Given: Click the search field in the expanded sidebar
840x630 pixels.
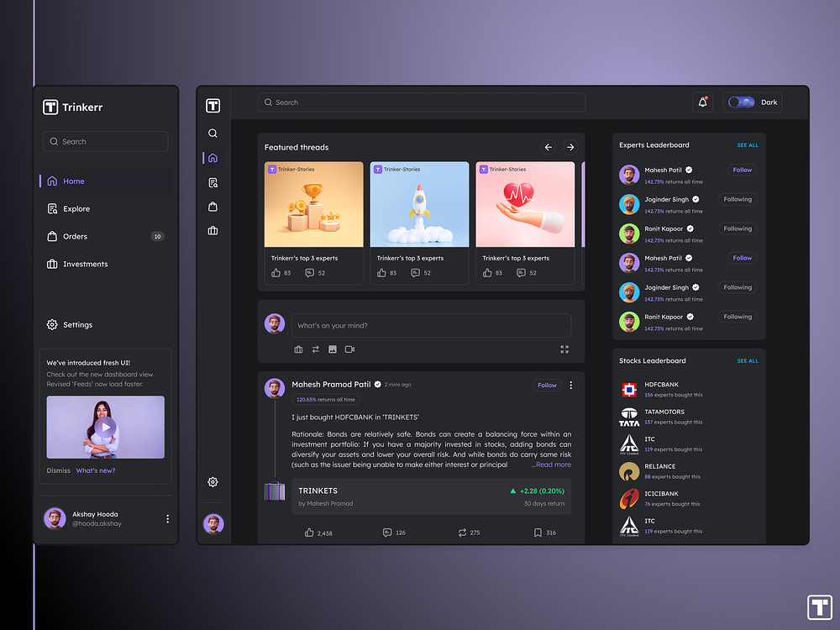Looking at the screenshot, I should pyautogui.click(x=106, y=141).
